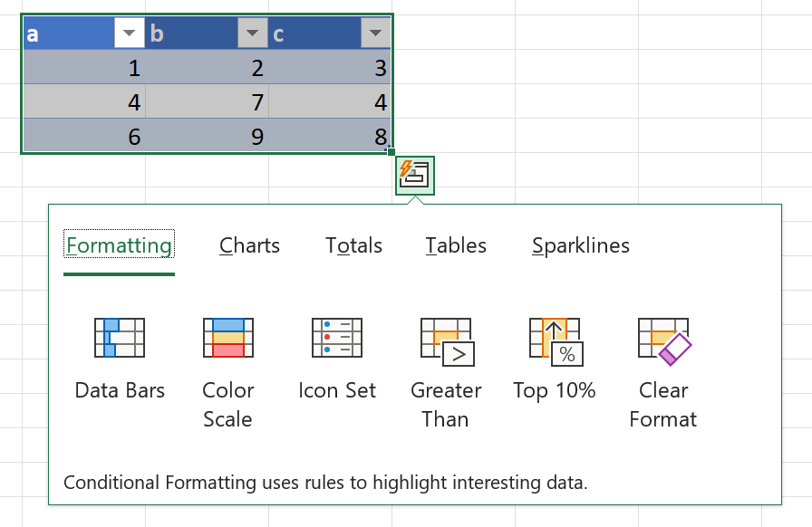Open column c filter dropdown
This screenshot has width=812, height=527.
(x=374, y=34)
